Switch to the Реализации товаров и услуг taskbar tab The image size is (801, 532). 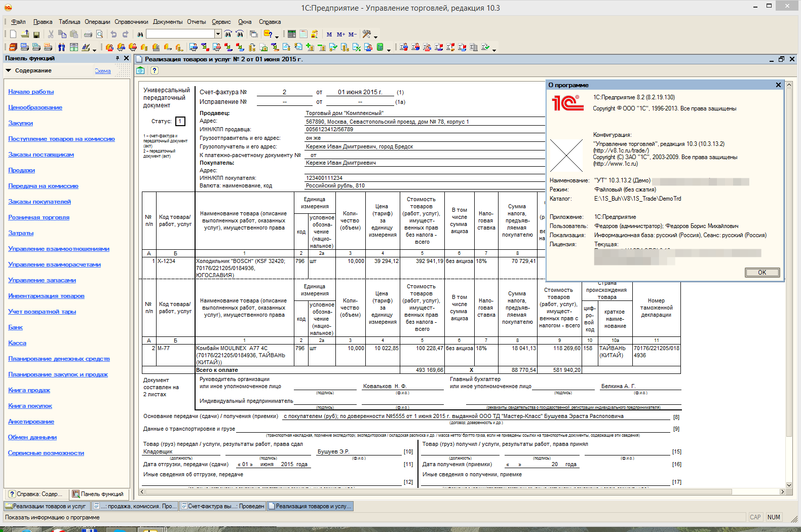(x=47, y=506)
